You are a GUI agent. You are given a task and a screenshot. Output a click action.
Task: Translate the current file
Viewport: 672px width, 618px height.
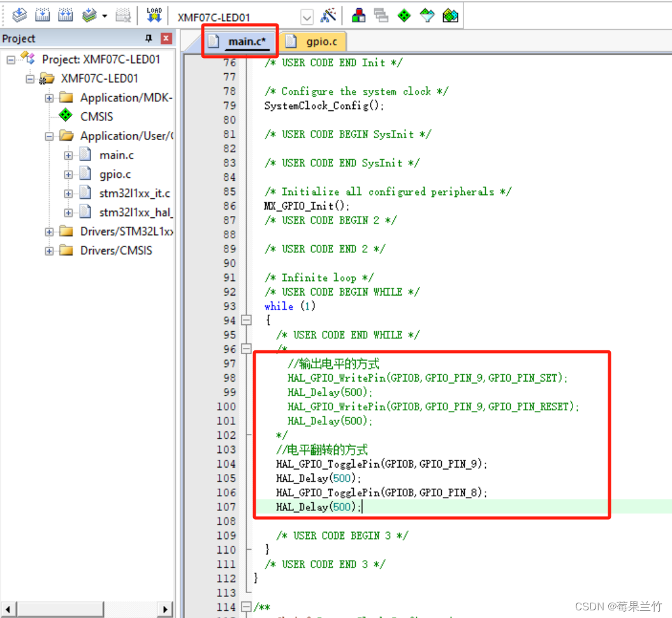click(x=18, y=14)
